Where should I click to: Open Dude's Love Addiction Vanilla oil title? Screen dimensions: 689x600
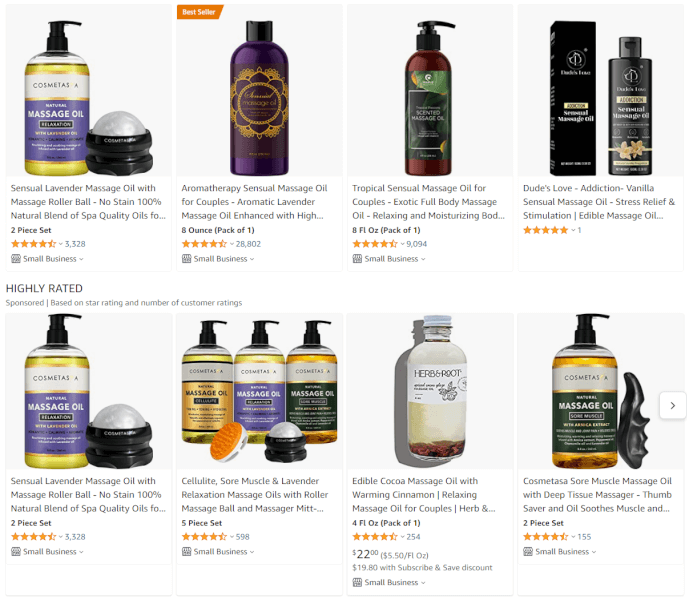(x=598, y=202)
